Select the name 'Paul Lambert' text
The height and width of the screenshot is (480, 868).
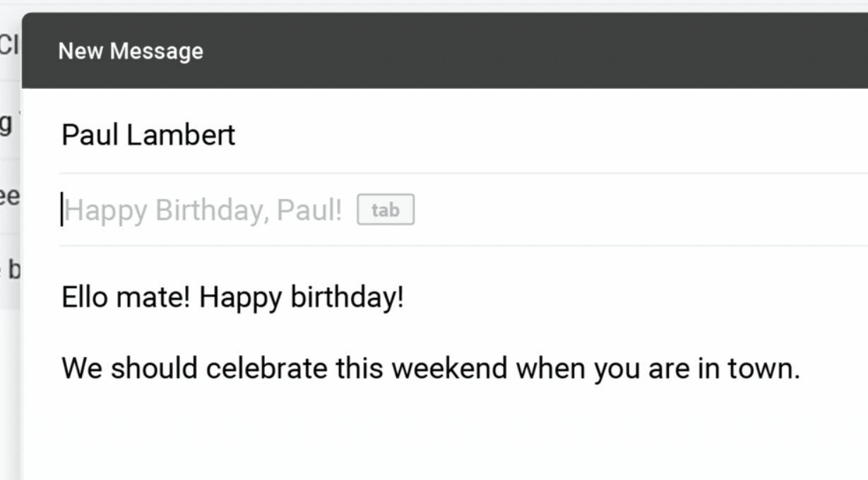click(148, 134)
